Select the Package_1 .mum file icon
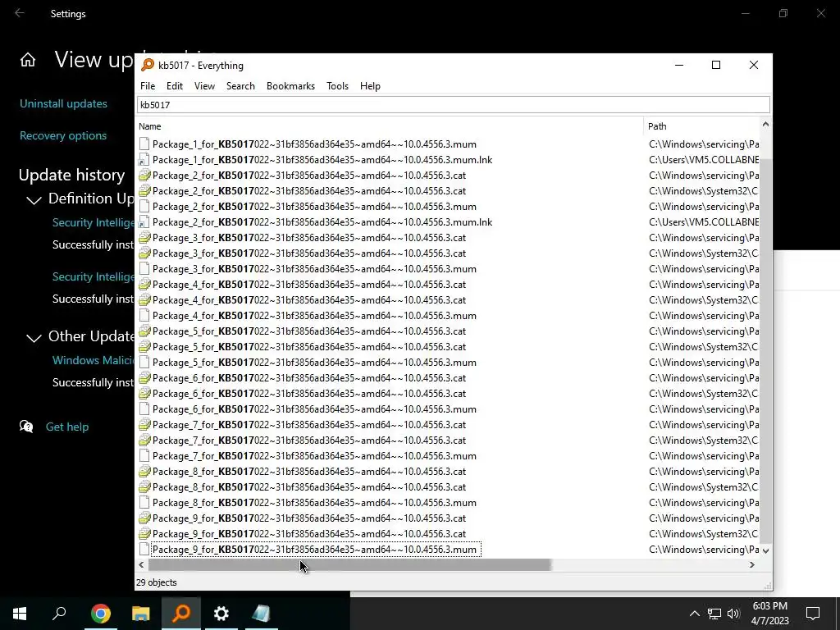The image size is (840, 630). click(x=144, y=144)
